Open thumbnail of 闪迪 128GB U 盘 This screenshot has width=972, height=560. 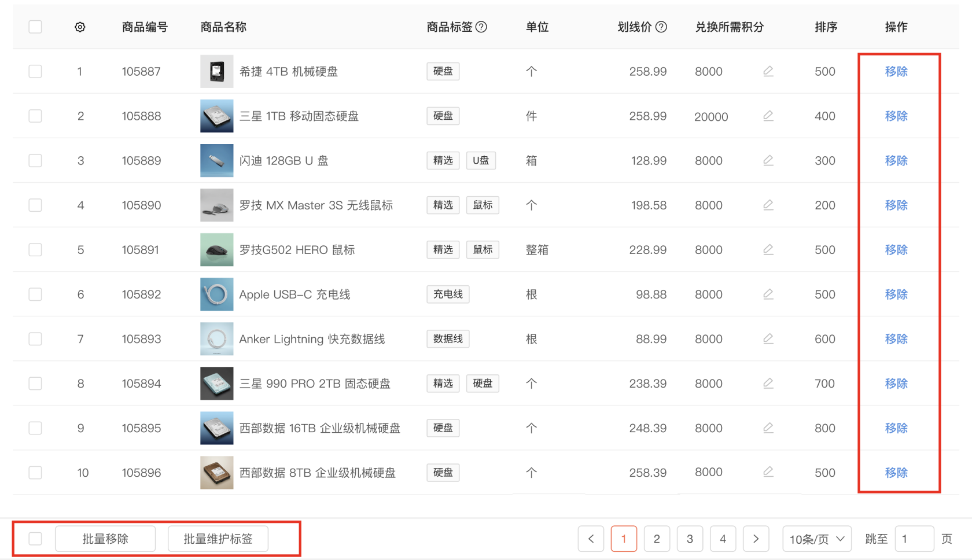coord(217,160)
